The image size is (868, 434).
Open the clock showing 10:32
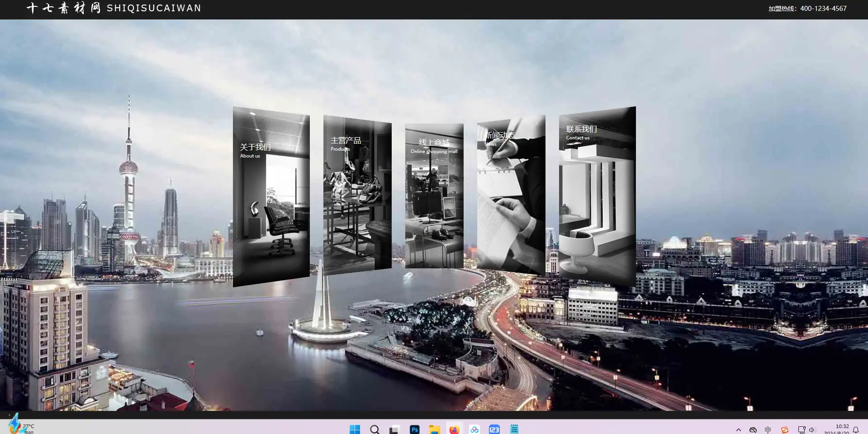837,429
